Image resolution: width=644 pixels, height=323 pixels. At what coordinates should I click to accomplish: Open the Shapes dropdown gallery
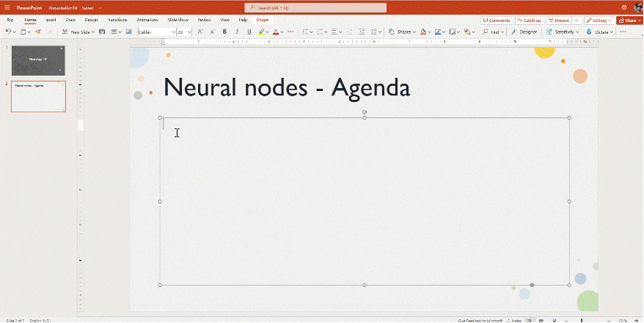tap(401, 32)
